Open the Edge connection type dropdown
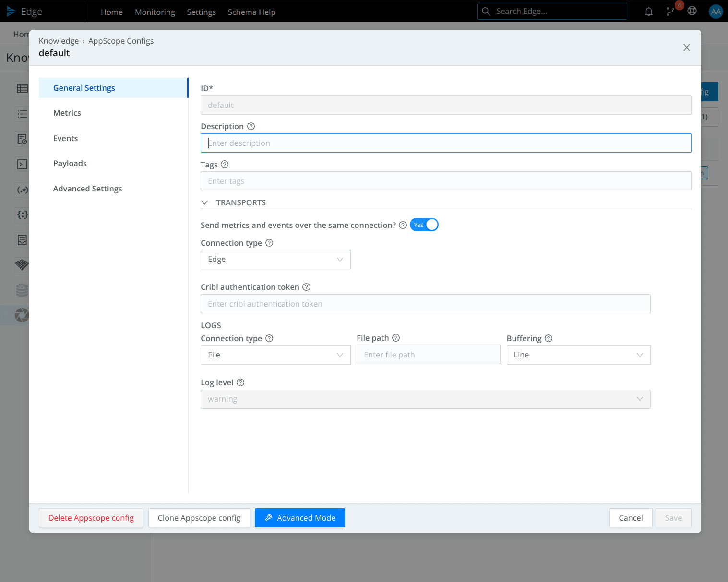This screenshot has width=728, height=582. [x=275, y=260]
